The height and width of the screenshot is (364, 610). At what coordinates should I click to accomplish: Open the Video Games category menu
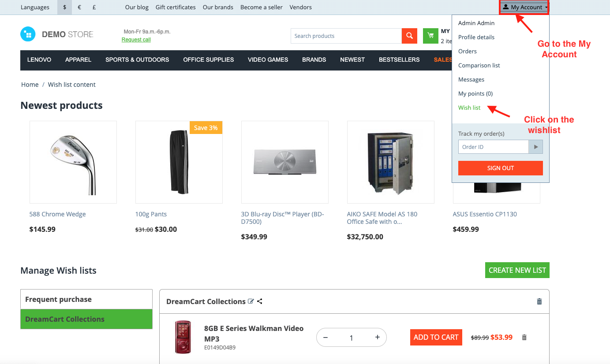268,59
